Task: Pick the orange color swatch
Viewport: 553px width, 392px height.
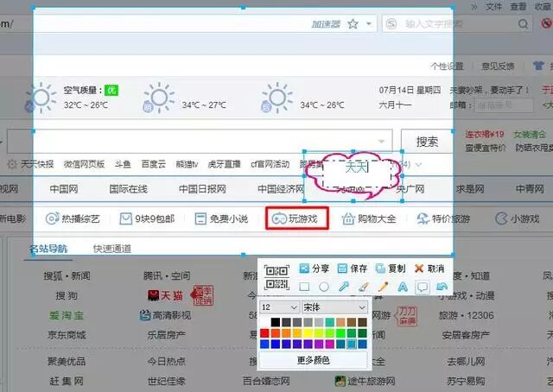Action: click(x=286, y=333)
